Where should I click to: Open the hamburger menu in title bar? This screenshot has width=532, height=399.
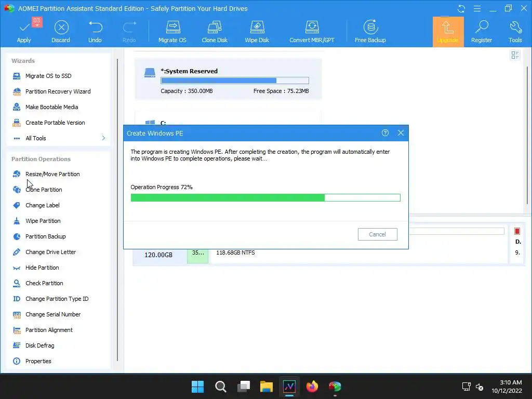pos(477,8)
